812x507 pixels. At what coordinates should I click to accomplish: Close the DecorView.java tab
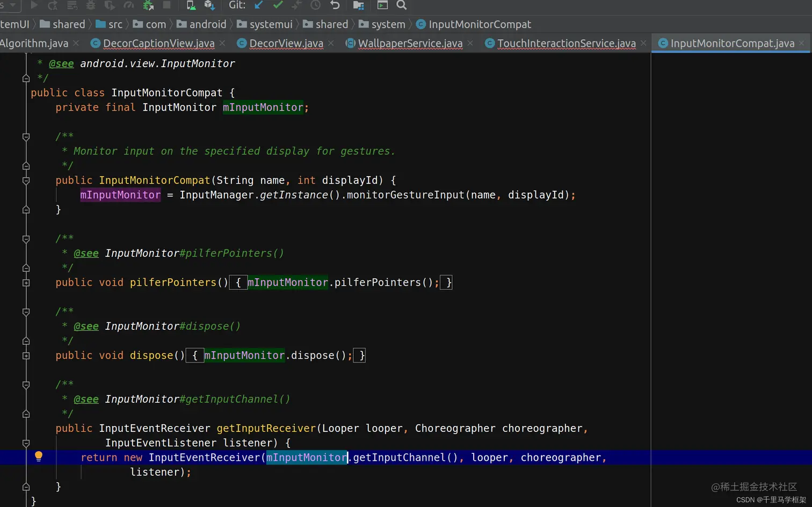pos(331,43)
